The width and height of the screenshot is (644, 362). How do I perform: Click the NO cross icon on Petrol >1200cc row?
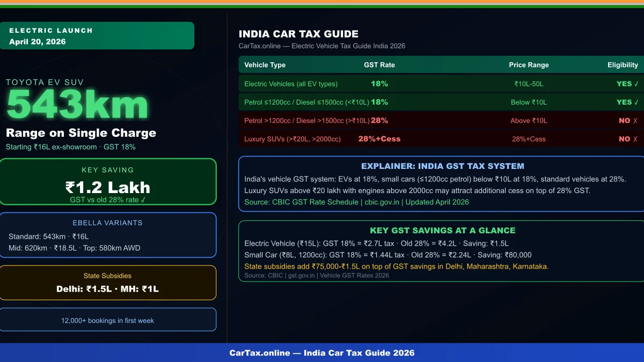[635, 120]
